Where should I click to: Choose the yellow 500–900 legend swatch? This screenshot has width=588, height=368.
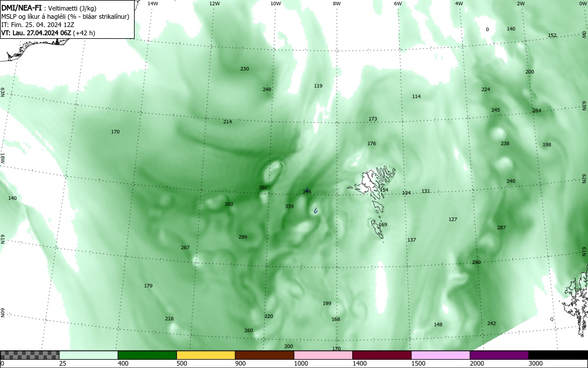click(206, 355)
